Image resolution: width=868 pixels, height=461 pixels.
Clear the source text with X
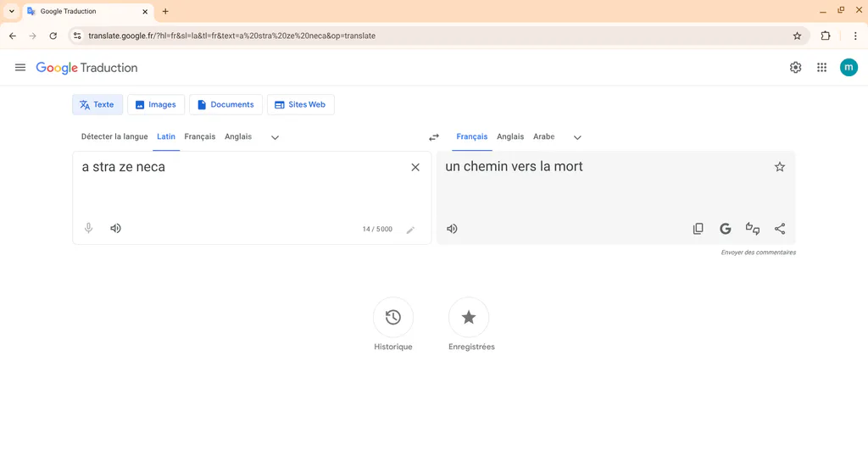[415, 167]
